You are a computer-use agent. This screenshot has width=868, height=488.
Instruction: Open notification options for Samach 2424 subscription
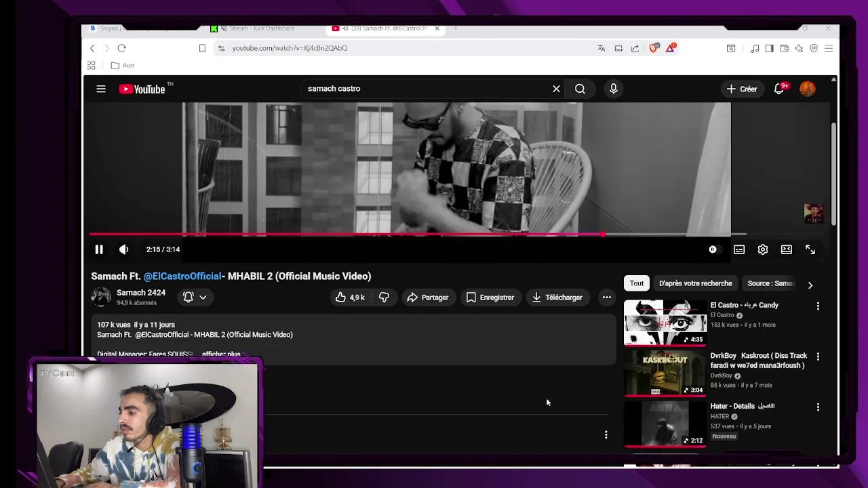(x=195, y=298)
